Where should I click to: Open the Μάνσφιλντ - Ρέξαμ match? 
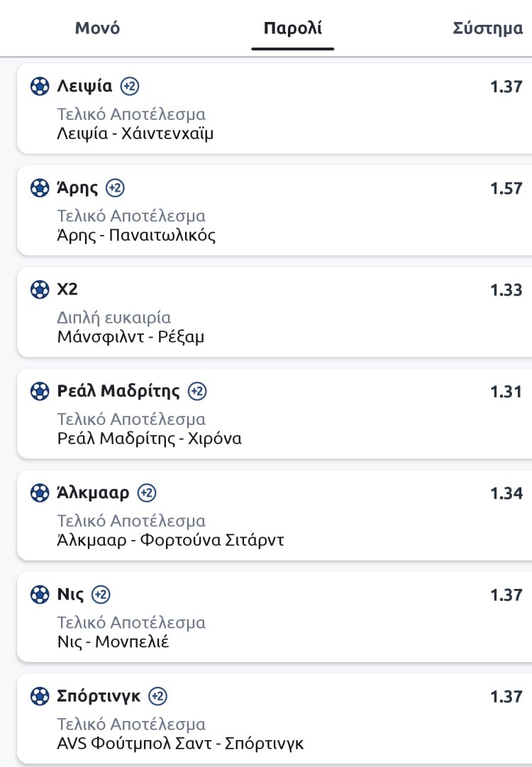tap(131, 337)
